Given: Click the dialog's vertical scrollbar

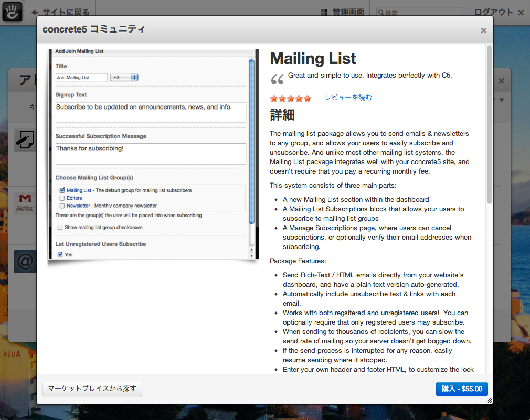Looking at the screenshot, I should tap(489, 126).
